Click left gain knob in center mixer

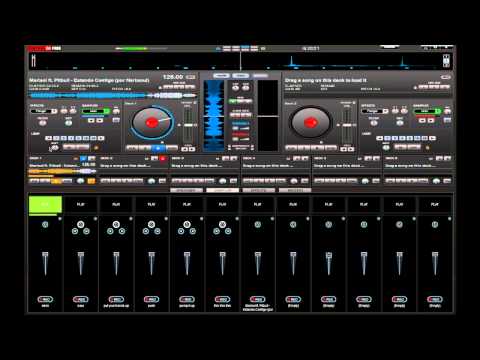236,88
